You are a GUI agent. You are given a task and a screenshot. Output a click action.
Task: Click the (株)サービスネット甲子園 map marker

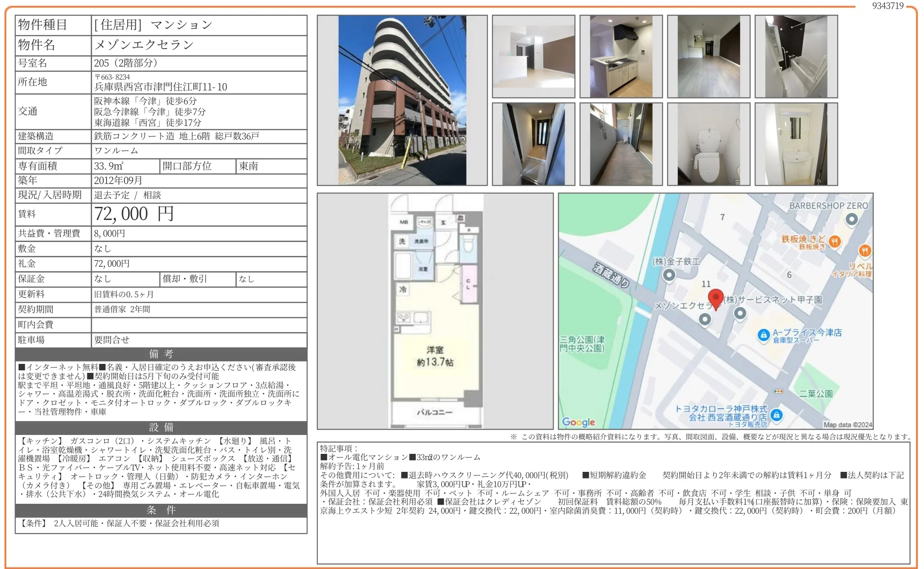[x=740, y=313]
